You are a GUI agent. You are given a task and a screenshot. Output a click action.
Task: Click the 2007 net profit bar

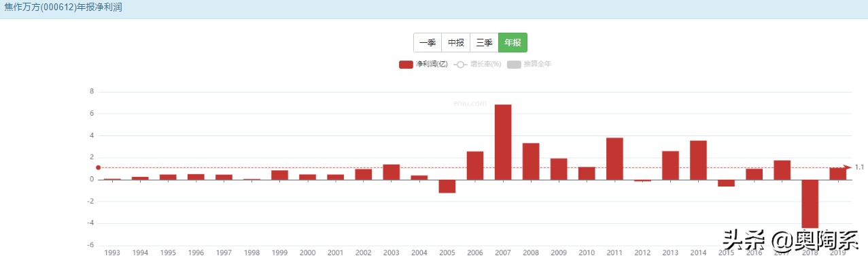[x=503, y=142]
